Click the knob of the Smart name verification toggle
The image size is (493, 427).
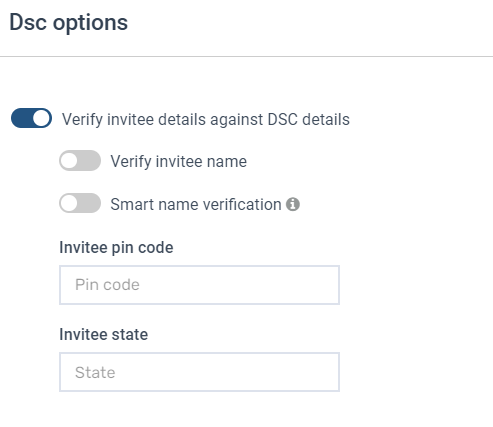(69, 203)
